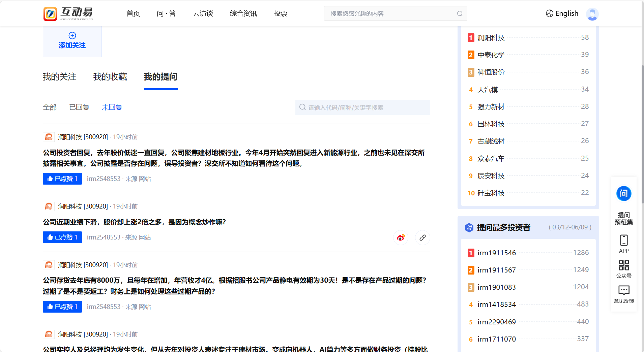Viewport: 644px width, 352px height.
Task: Click the search magnifier icon in top bar
Action: pos(460,13)
